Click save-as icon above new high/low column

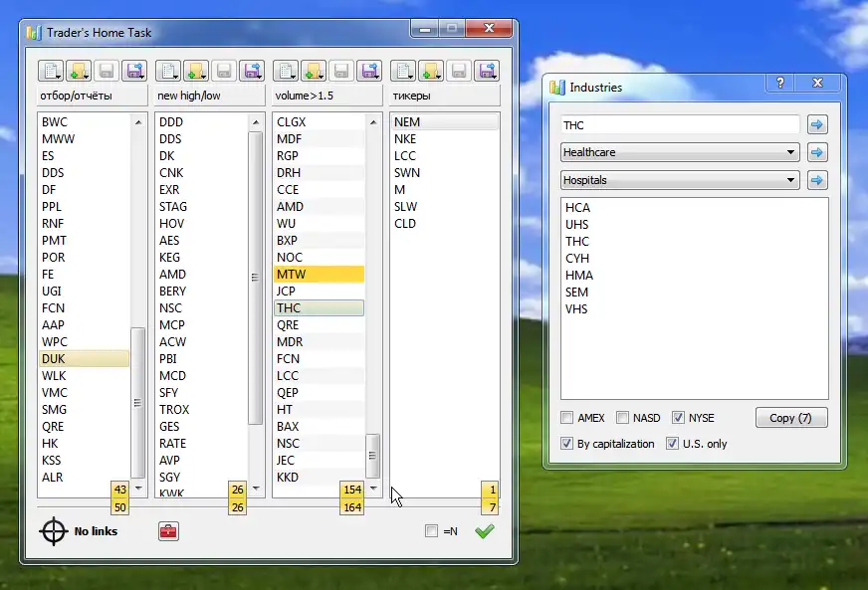point(253,71)
